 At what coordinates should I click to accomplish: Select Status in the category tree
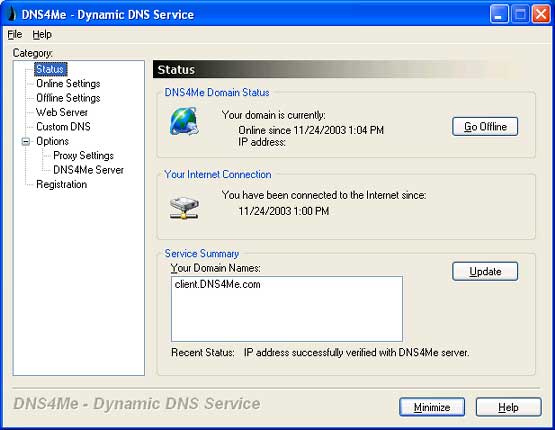pyautogui.click(x=50, y=69)
